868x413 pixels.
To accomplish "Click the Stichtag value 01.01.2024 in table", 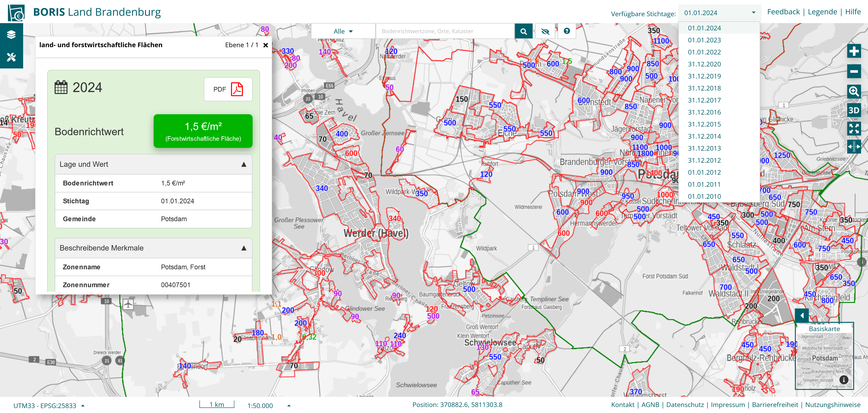I will click(x=178, y=201).
